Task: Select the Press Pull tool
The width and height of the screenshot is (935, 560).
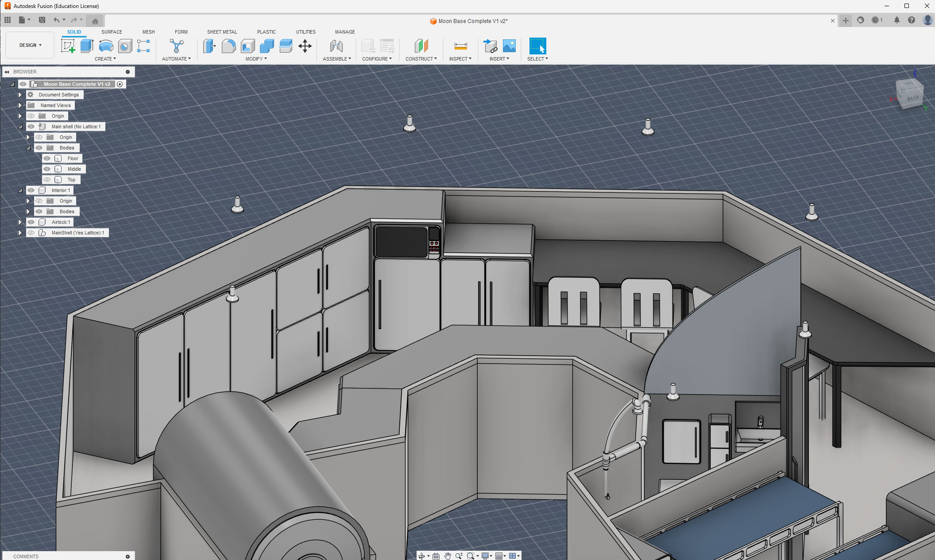Action: coord(209,46)
